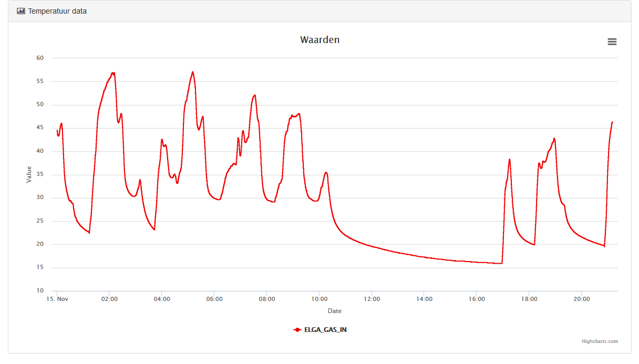The image size is (639, 364).
Task: Click the red ELGA_GAS_IN legend marker
Action: point(297,330)
